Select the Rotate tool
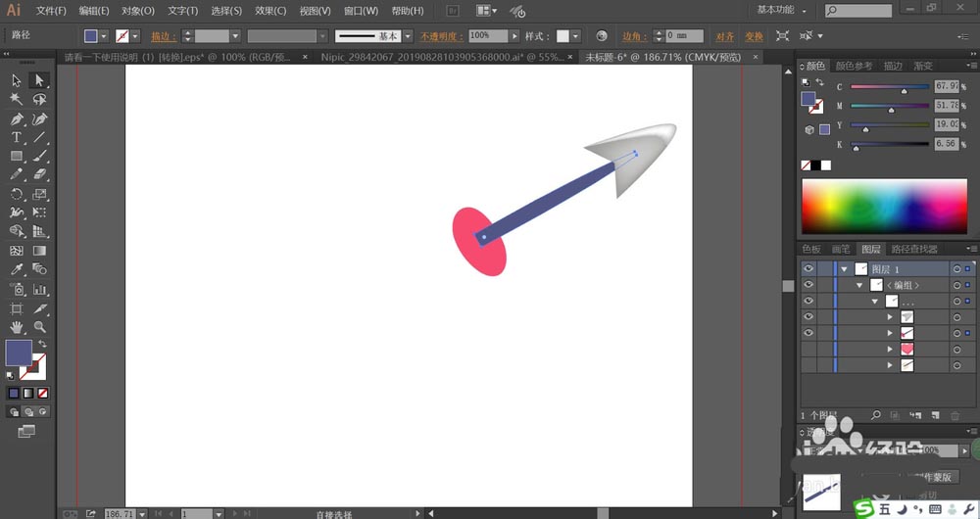This screenshot has height=519, width=980. click(17, 194)
